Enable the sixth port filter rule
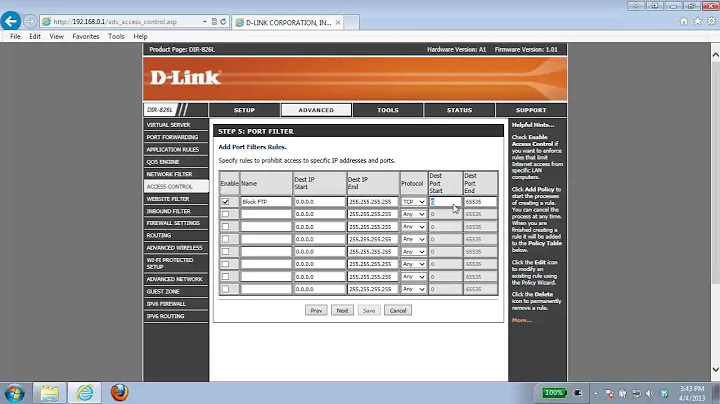This screenshot has width=720, height=404. coord(225,264)
